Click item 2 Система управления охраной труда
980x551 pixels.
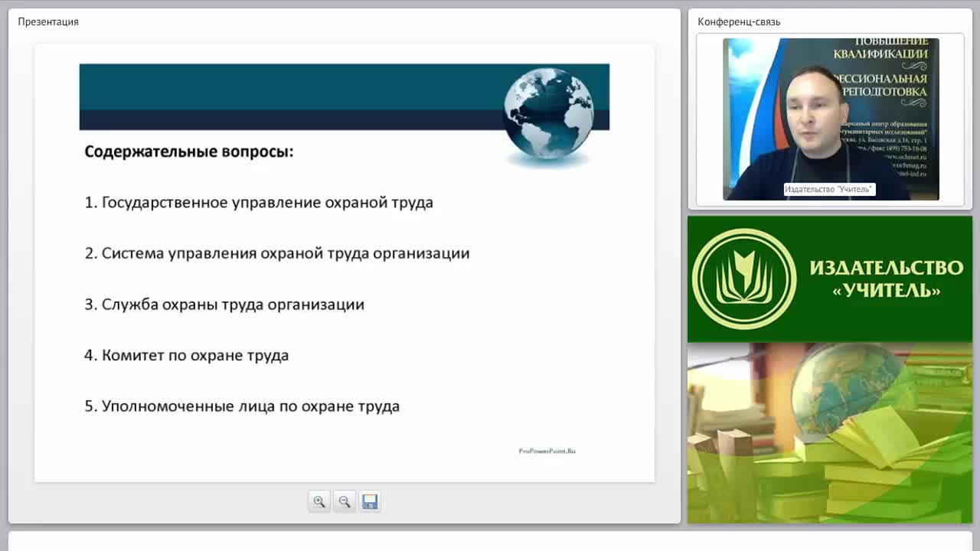click(x=277, y=253)
